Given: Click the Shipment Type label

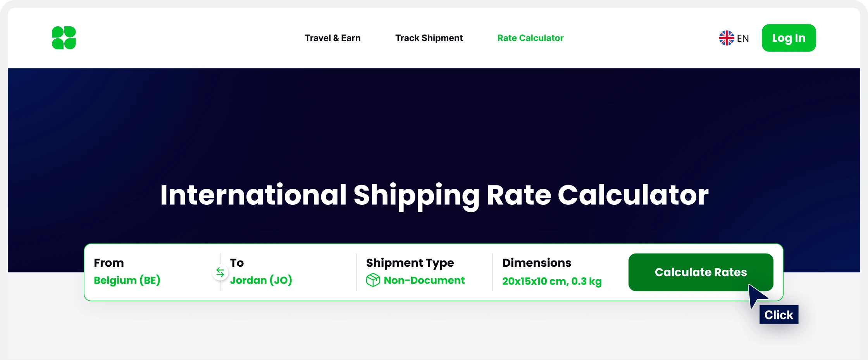Looking at the screenshot, I should pyautogui.click(x=410, y=263).
